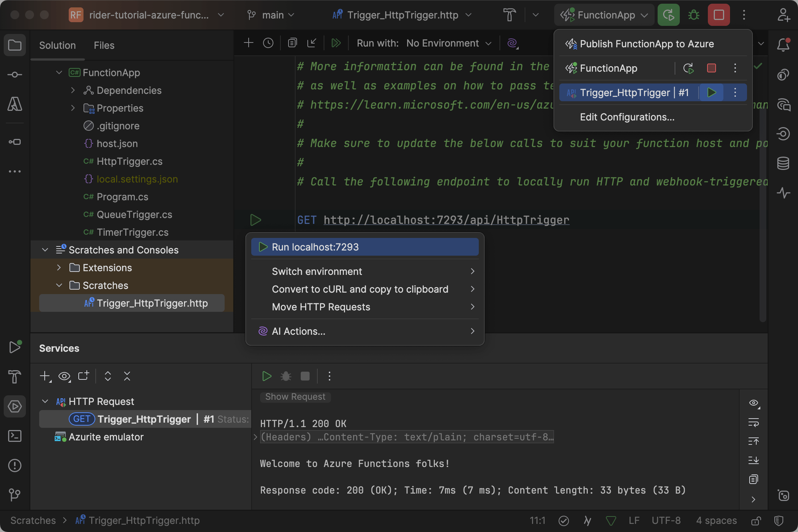Expand the Dependencies node under FunctionApp
The height and width of the screenshot is (532, 798).
tap(73, 90)
